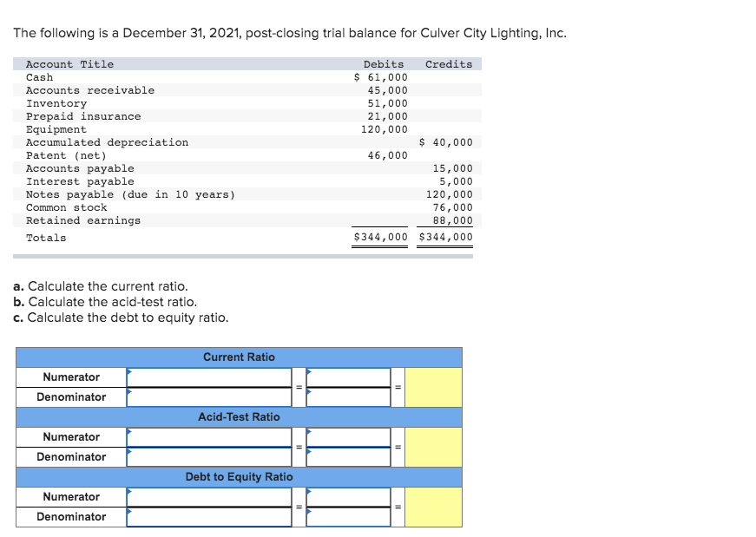This screenshot has width=756, height=537.
Task: Click the Current Ratio denominator amount field
Action: (x=349, y=397)
